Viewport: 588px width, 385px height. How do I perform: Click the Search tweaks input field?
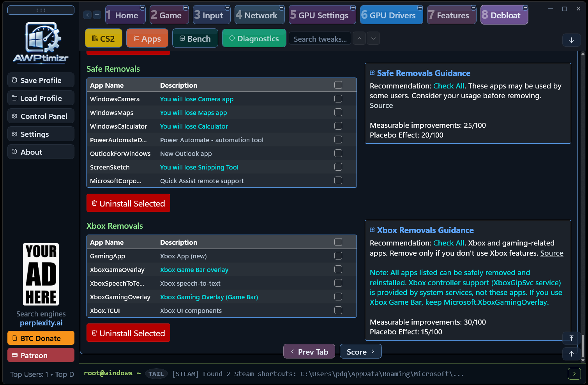(x=320, y=39)
